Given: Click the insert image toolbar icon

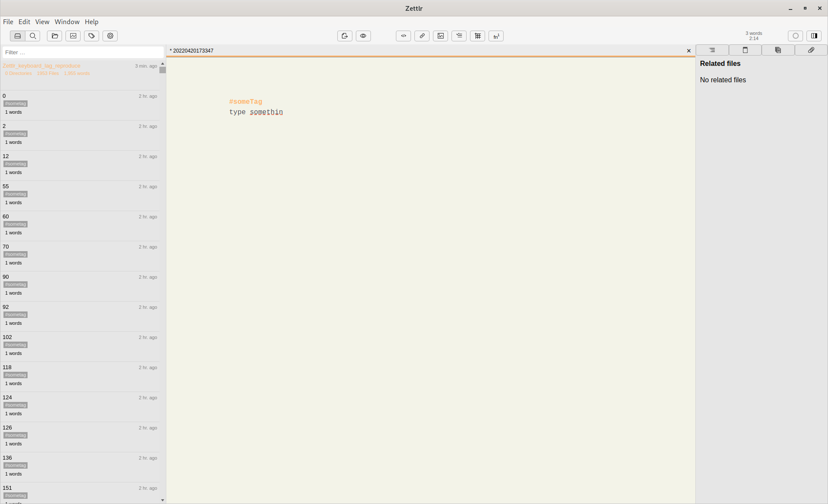Looking at the screenshot, I should tap(441, 36).
